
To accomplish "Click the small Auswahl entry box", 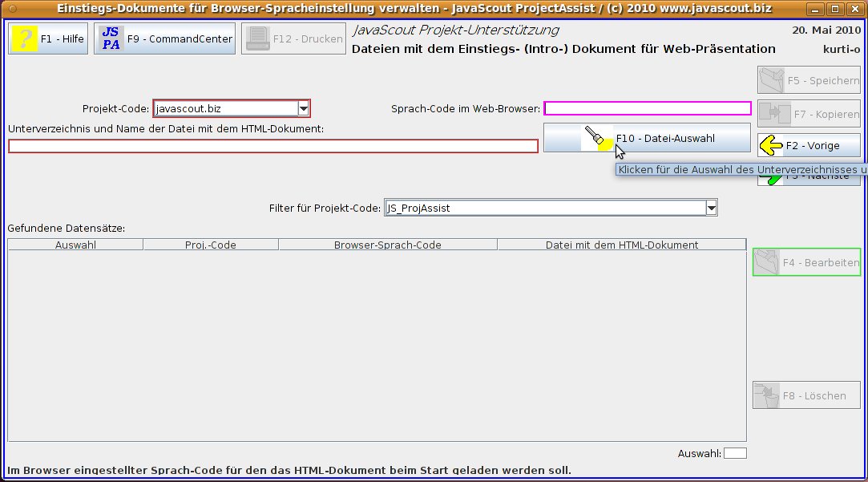I will click(735, 453).
